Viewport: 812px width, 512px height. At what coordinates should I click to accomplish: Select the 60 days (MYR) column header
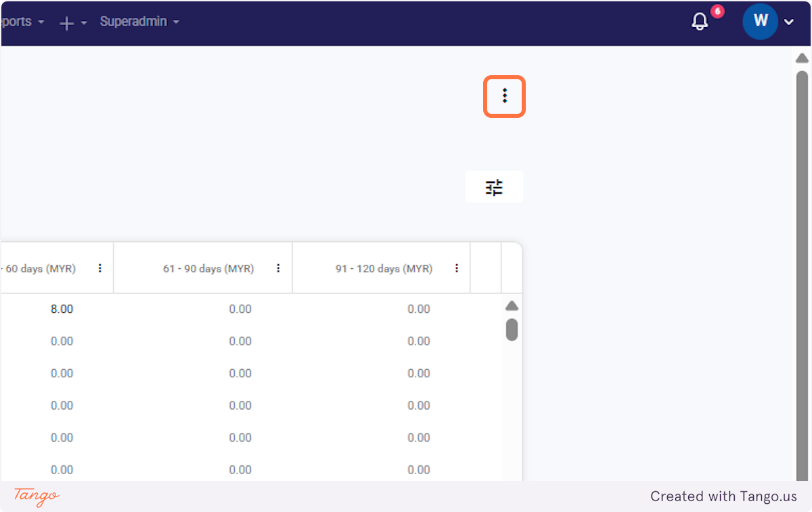pyautogui.click(x=38, y=269)
